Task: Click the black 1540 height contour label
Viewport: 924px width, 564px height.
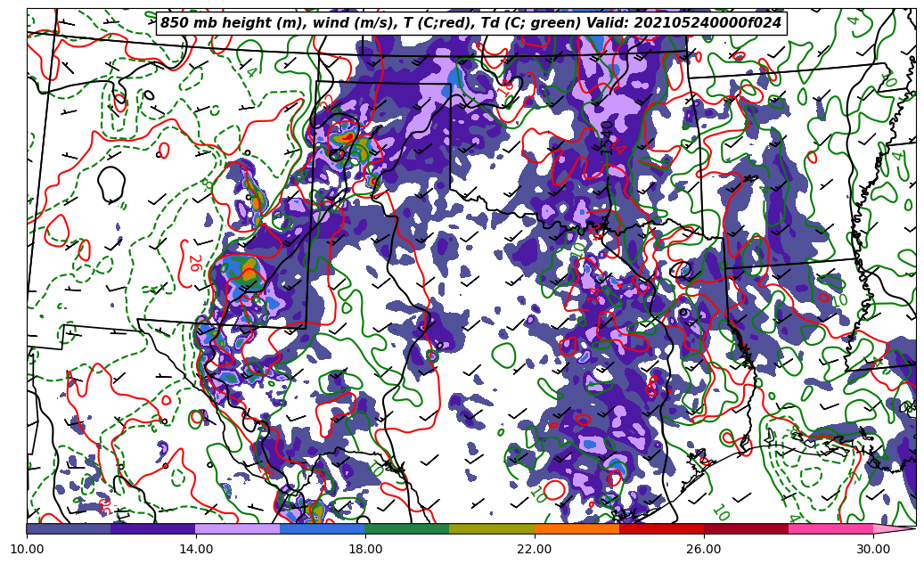Action: coord(608,137)
